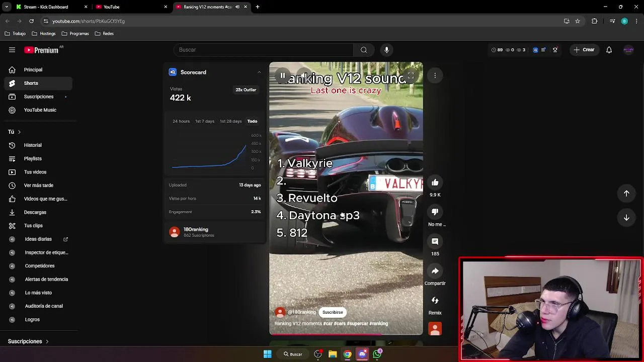The height and width of the screenshot is (362, 644).
Task: Open Trabajo bookmarks folder
Action: [x=15, y=34]
